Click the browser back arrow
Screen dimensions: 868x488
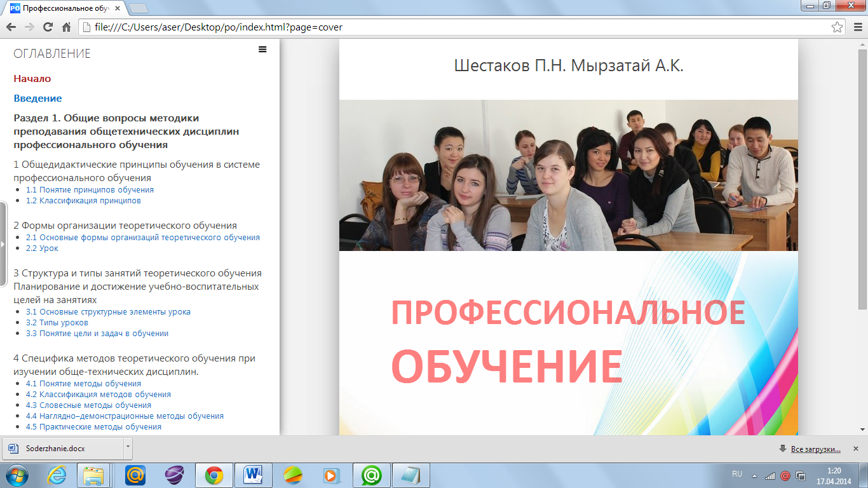[10, 27]
